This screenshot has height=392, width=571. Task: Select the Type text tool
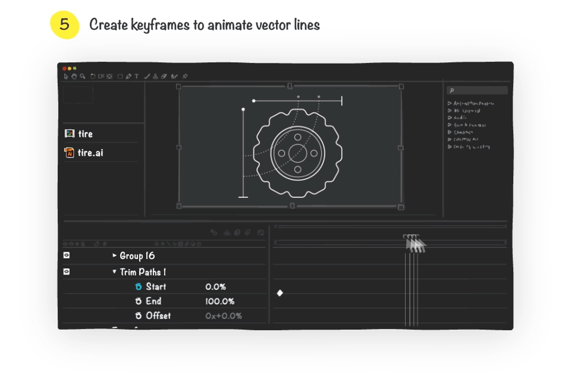click(137, 76)
